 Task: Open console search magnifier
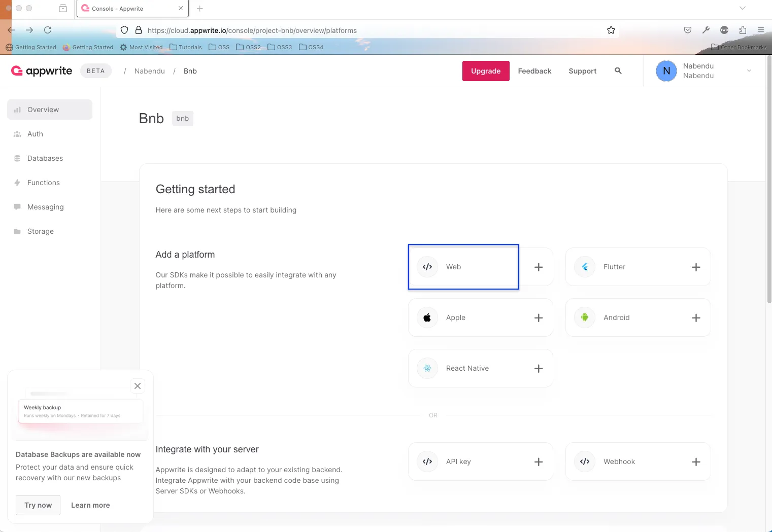(x=618, y=71)
